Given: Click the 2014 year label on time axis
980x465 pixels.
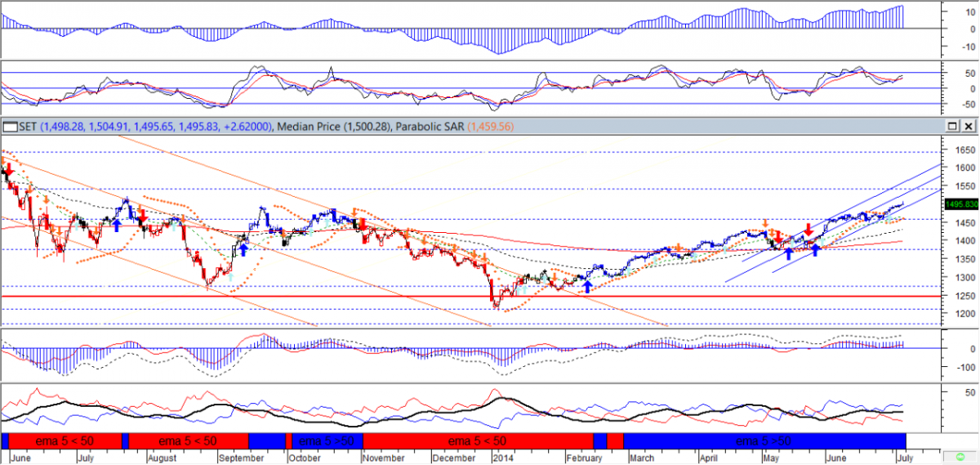Looking at the screenshot, I should tap(504, 458).
